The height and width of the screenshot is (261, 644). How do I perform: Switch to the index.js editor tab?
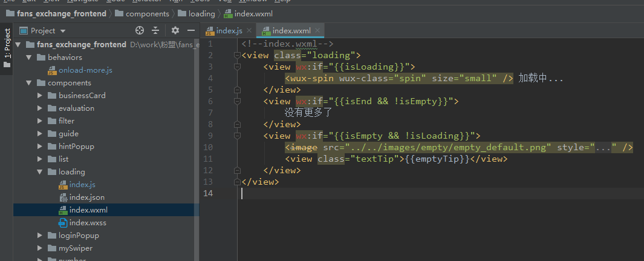[x=229, y=30]
